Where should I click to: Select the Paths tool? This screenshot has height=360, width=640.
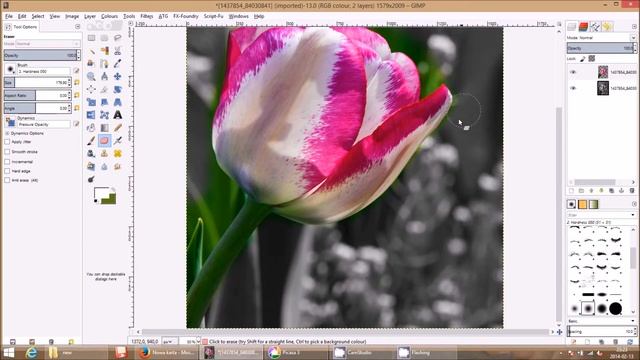pos(104,64)
